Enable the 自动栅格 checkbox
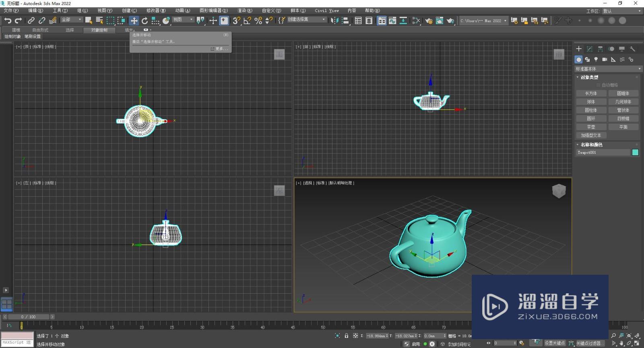 tap(599, 85)
